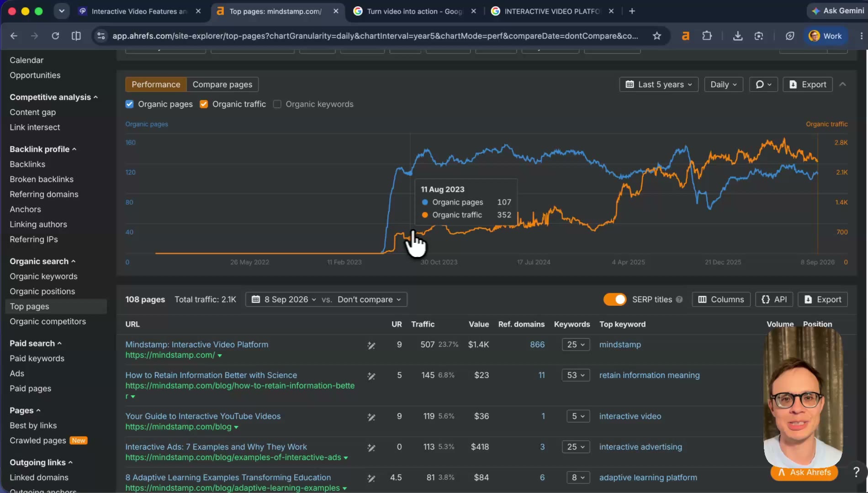This screenshot has width=868, height=493.
Task: Open How to Retain Information Better link
Action: click(211, 375)
